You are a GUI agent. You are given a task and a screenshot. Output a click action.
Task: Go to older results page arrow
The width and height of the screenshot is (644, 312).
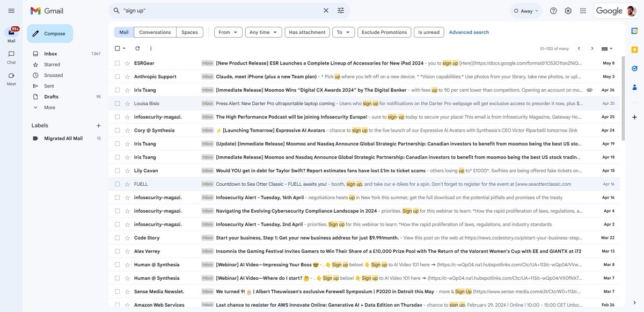pyautogui.click(x=592, y=48)
